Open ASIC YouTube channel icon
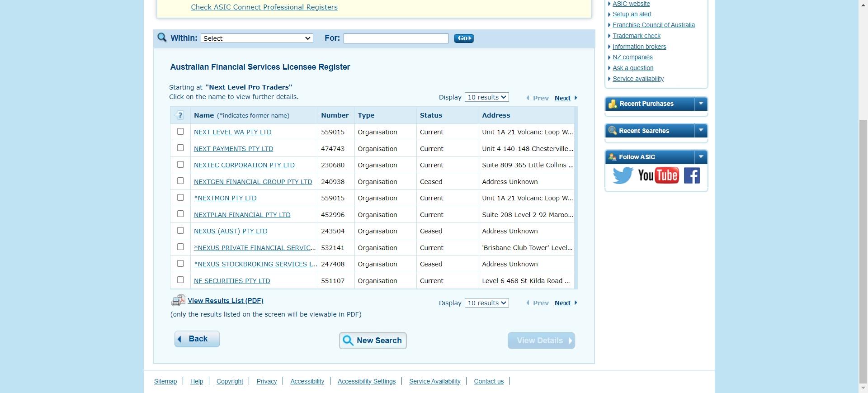The height and width of the screenshot is (393, 868). 658,175
